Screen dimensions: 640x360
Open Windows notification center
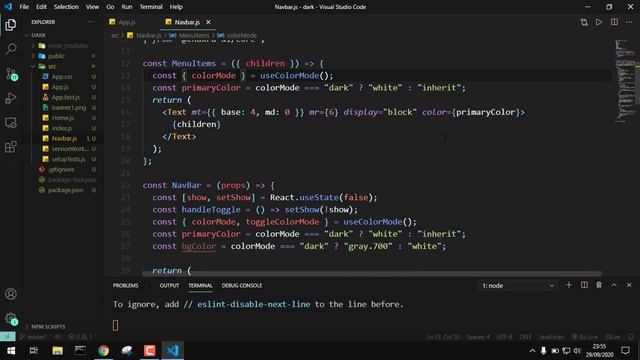625,351
